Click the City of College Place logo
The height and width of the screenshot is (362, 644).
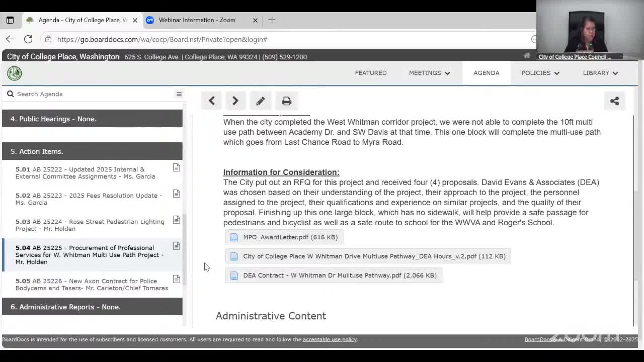[14, 73]
